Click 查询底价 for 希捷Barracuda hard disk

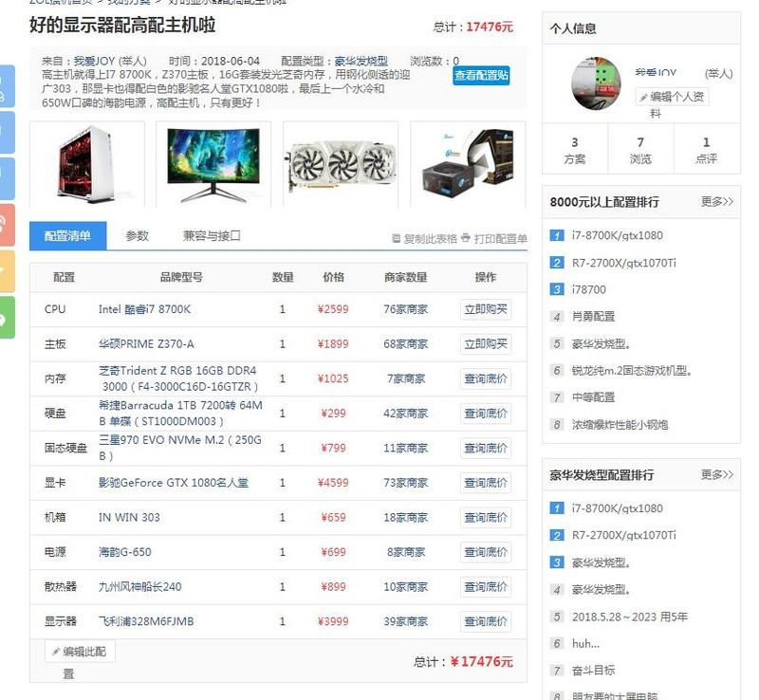click(486, 414)
